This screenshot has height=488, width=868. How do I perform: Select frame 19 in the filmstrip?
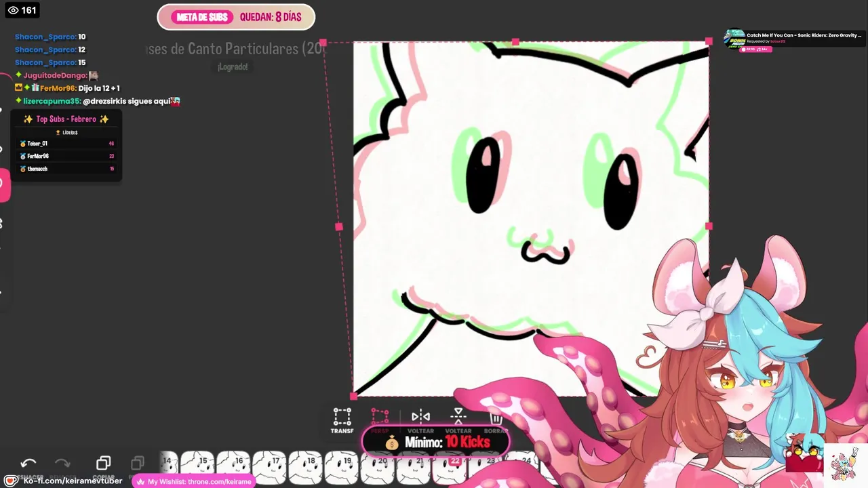[x=341, y=467]
